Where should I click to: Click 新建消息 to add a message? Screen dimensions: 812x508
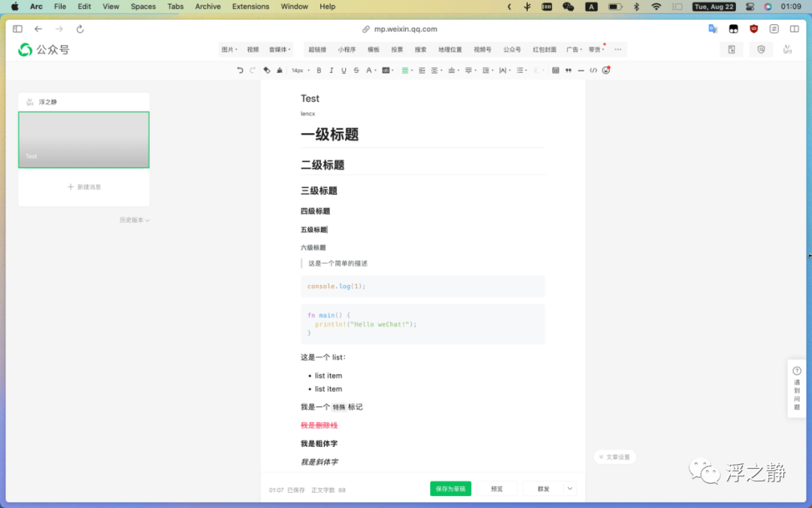point(84,187)
